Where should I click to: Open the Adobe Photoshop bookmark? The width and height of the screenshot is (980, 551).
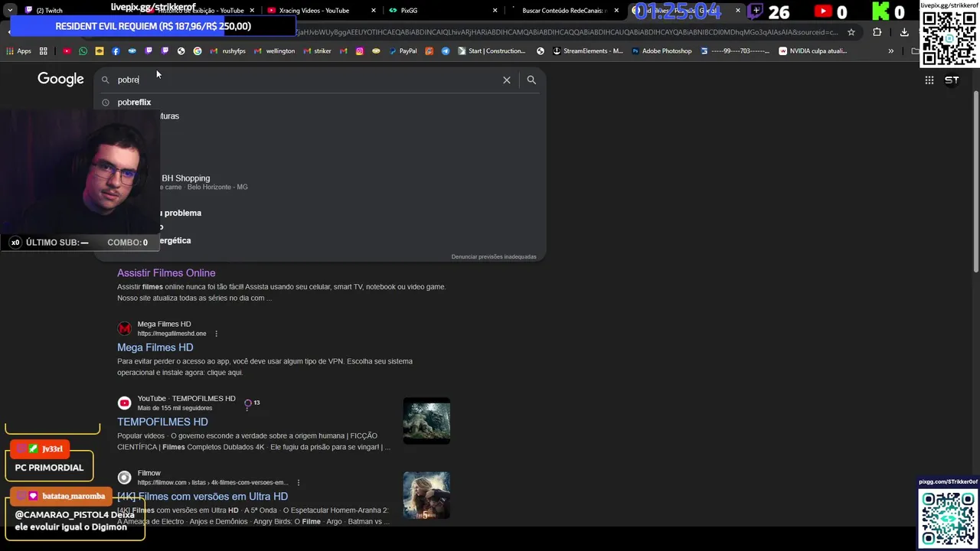point(661,51)
